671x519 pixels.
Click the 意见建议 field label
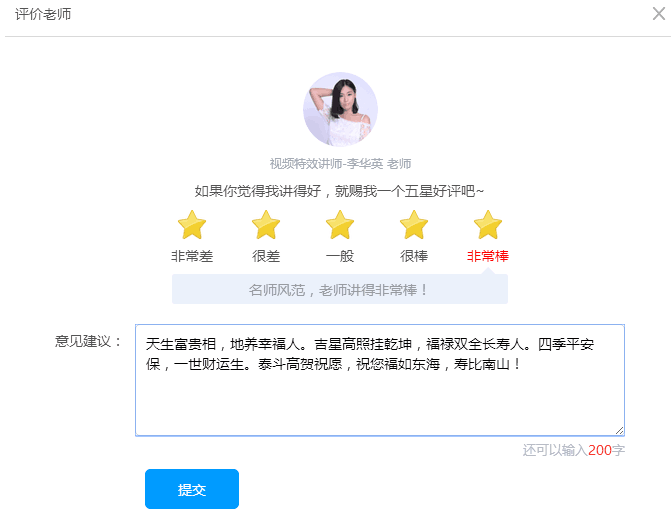coord(88,341)
